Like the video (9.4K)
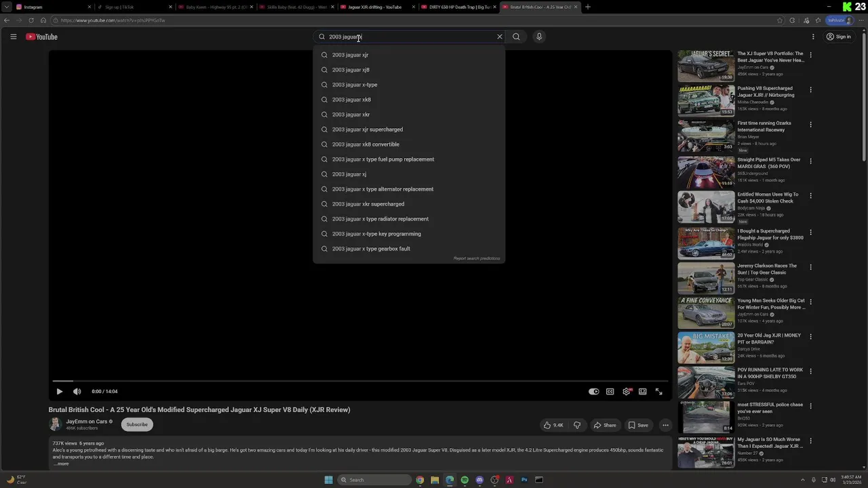Viewport: 868px width, 488px height. [553, 425]
